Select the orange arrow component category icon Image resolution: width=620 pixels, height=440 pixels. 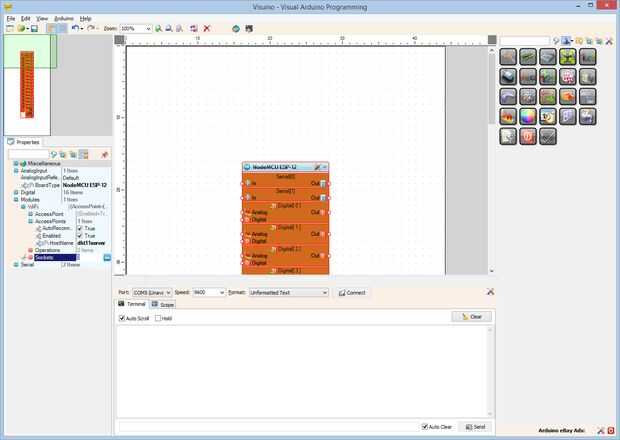coord(567,96)
